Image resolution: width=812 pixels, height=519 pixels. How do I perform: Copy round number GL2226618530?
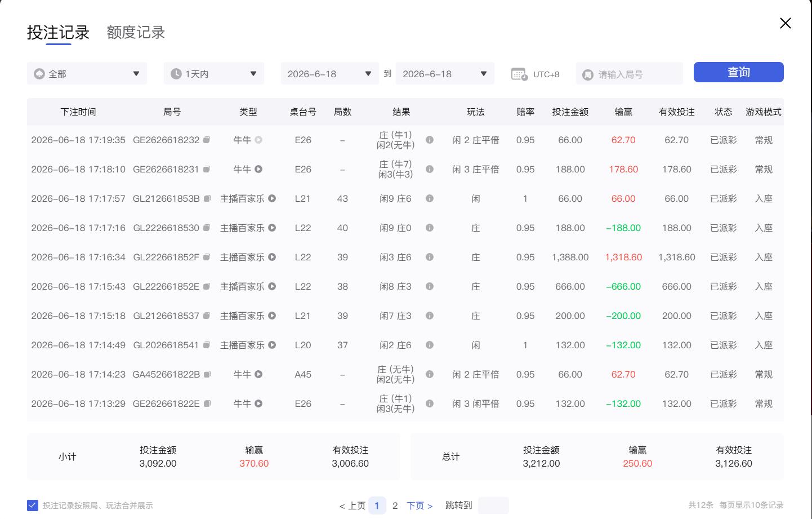[x=207, y=228]
